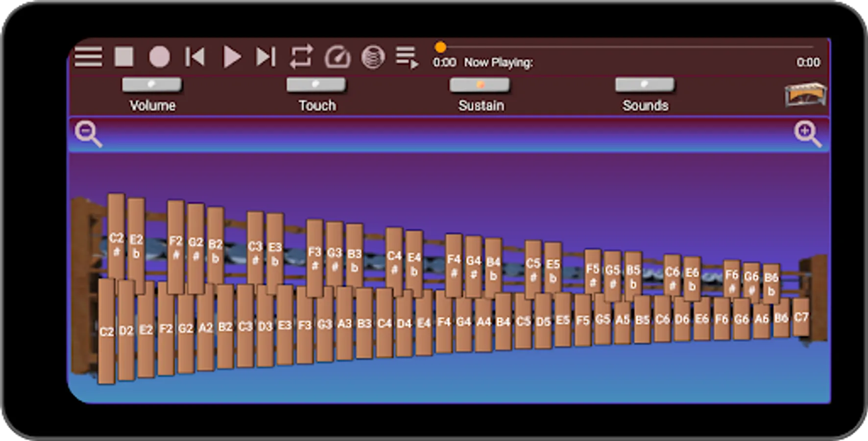Strike the B4 flat bar
Screen dimensions: 868x441
[x=493, y=268]
